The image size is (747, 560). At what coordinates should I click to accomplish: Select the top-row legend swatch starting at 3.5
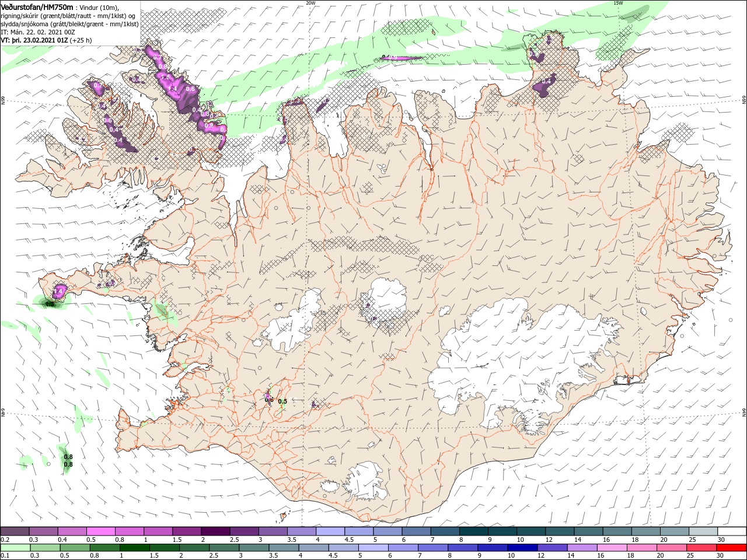pos(302,531)
